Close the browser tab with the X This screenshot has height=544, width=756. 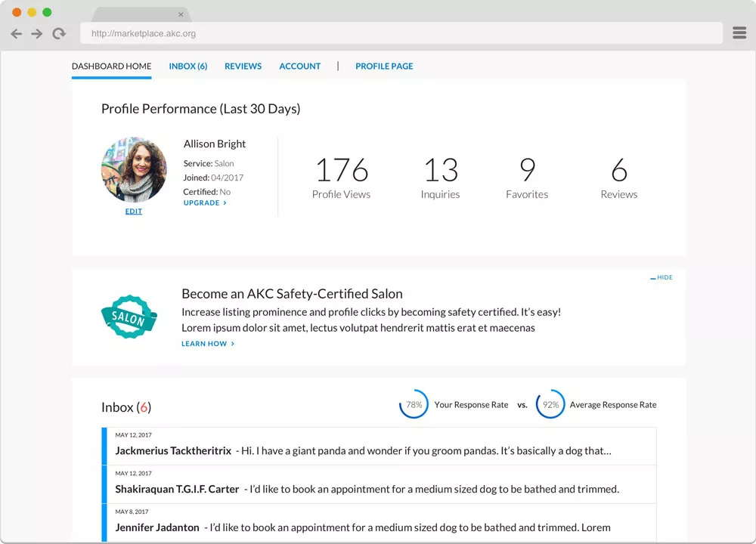181,14
